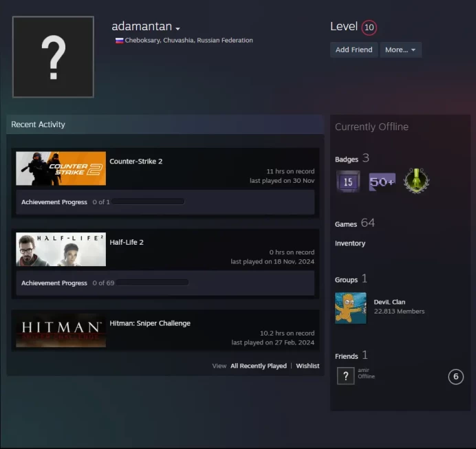Open the Counter-Strike 2 game banner
Screen dimensions: 476x449
(x=61, y=168)
